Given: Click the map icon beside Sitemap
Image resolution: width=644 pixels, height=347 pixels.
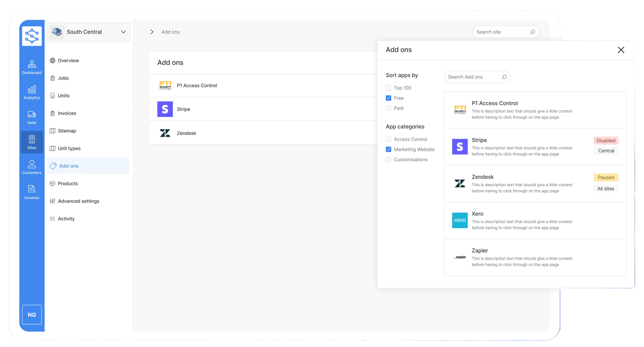Looking at the screenshot, I should 52,131.
